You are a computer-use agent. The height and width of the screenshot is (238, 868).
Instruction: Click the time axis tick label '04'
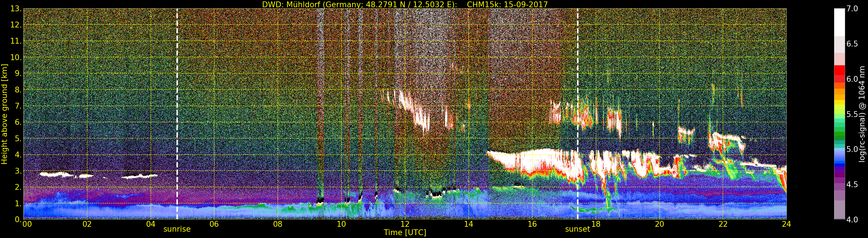click(151, 224)
